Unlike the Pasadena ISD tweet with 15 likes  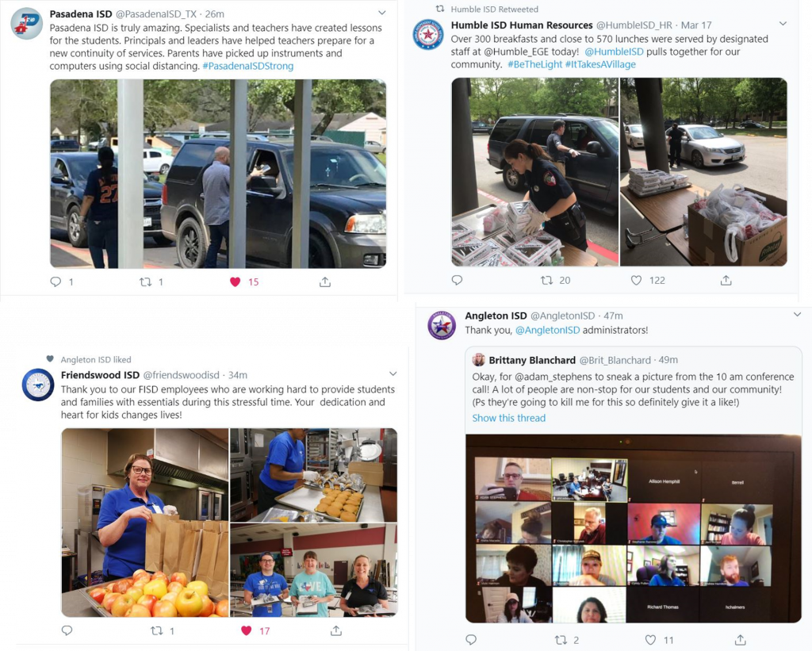[235, 281]
